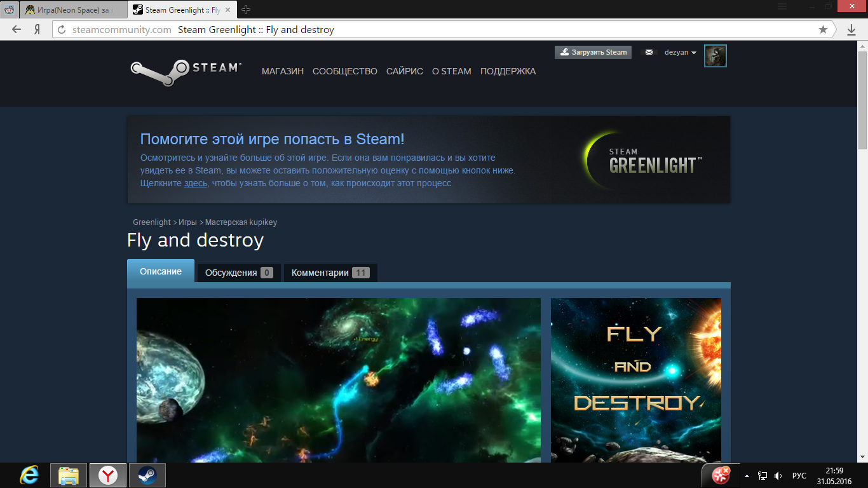Open the МАГАЗИН menu
The image size is (868, 488).
pyautogui.click(x=283, y=71)
